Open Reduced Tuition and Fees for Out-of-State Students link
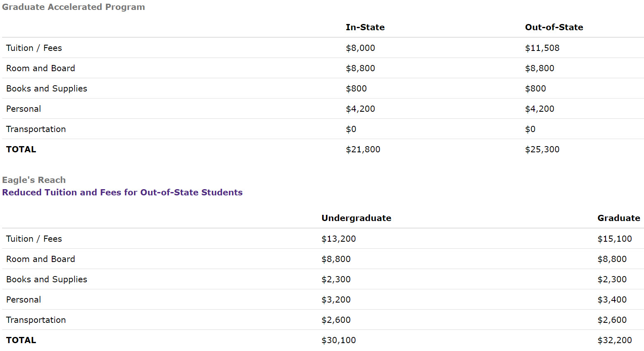The width and height of the screenshot is (644, 351). pos(122,192)
